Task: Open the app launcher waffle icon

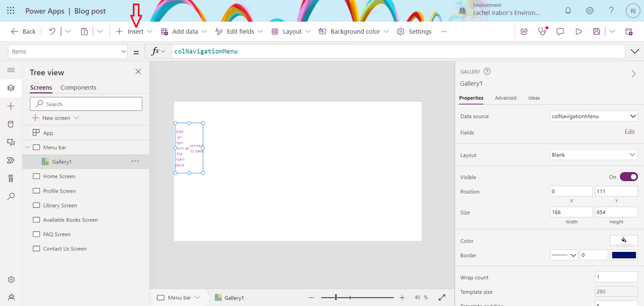Action: [11, 11]
